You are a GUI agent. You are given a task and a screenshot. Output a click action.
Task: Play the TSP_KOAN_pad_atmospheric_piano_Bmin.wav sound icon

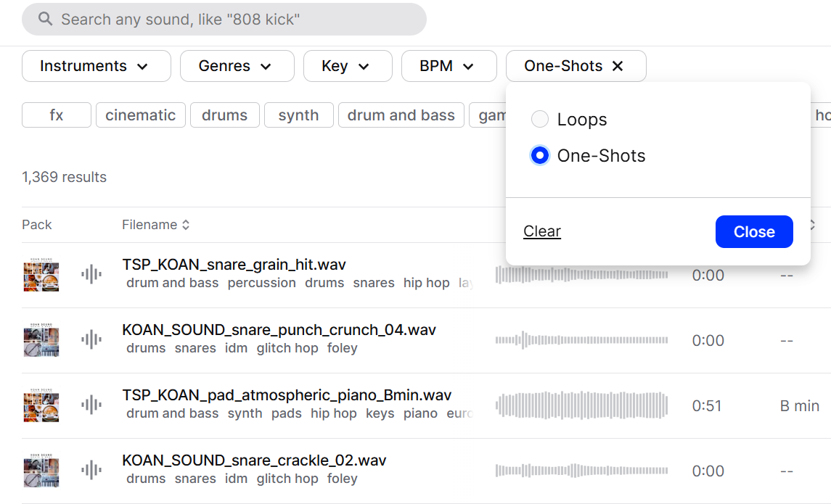[91, 405]
